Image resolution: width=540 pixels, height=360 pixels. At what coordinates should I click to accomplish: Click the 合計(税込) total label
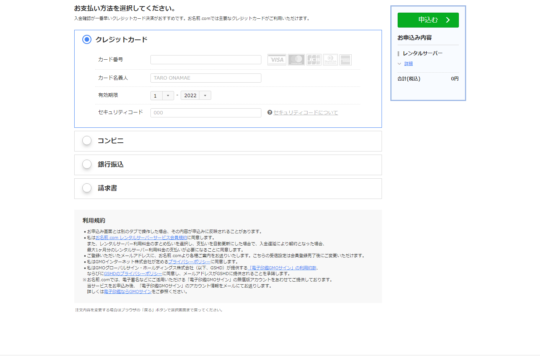(x=409, y=79)
